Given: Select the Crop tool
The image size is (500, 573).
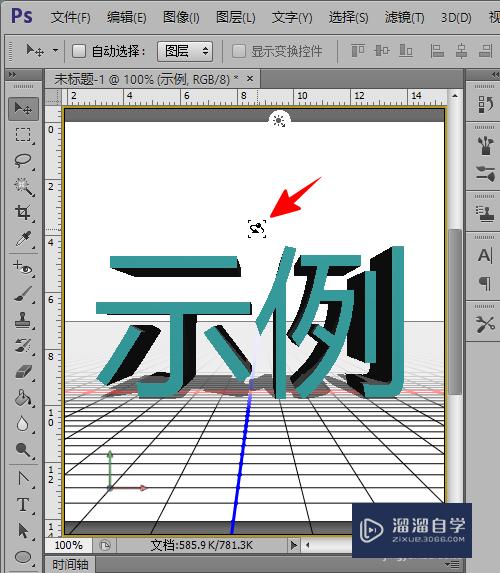Looking at the screenshot, I should pos(23,212).
